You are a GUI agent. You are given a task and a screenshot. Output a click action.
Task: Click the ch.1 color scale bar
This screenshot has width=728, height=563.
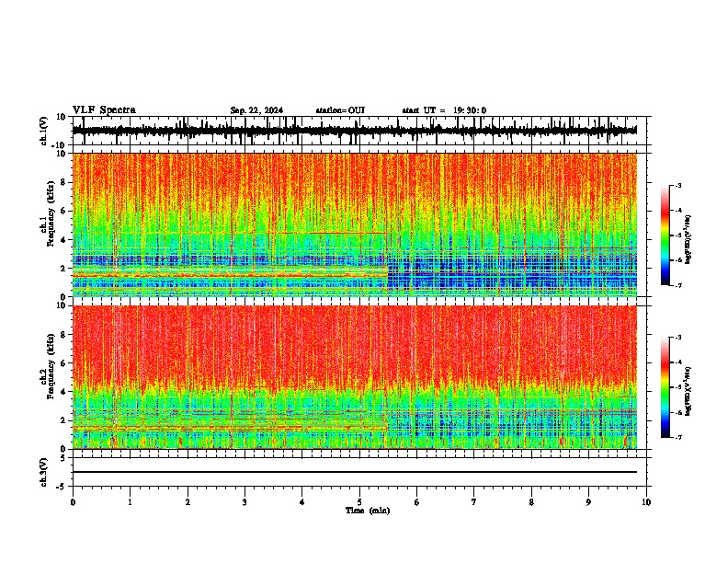tap(665, 236)
